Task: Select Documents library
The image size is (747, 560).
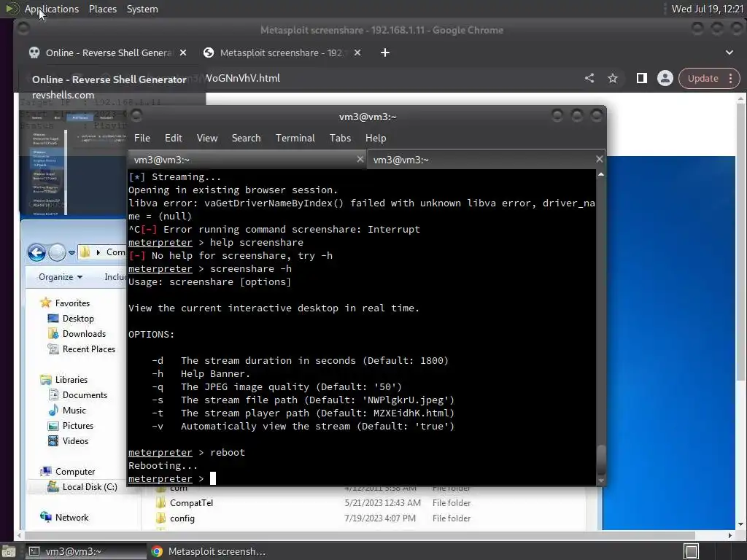Action: click(77, 395)
